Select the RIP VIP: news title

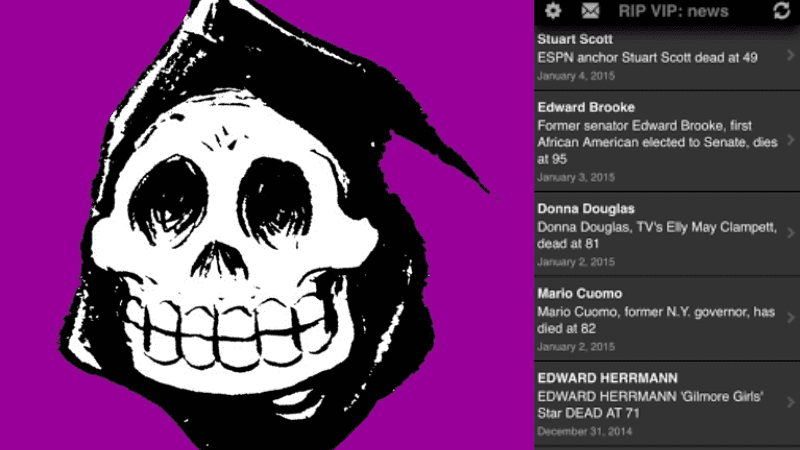673,11
